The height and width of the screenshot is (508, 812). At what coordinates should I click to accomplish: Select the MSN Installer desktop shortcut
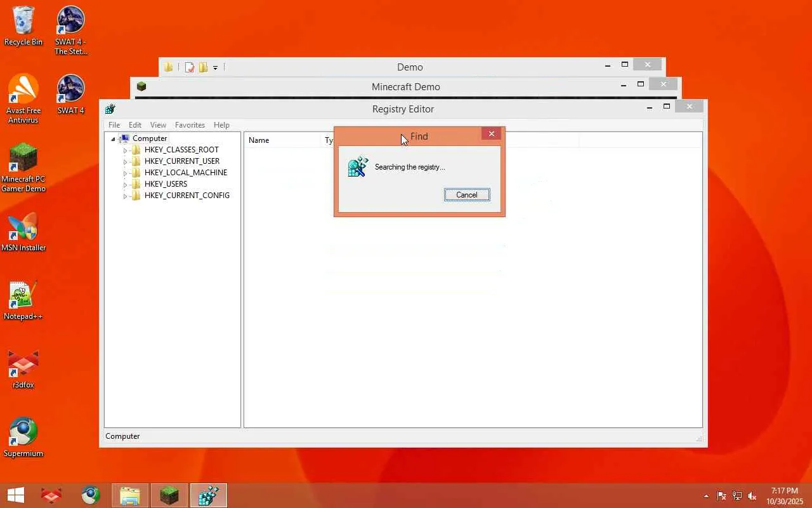point(23,232)
